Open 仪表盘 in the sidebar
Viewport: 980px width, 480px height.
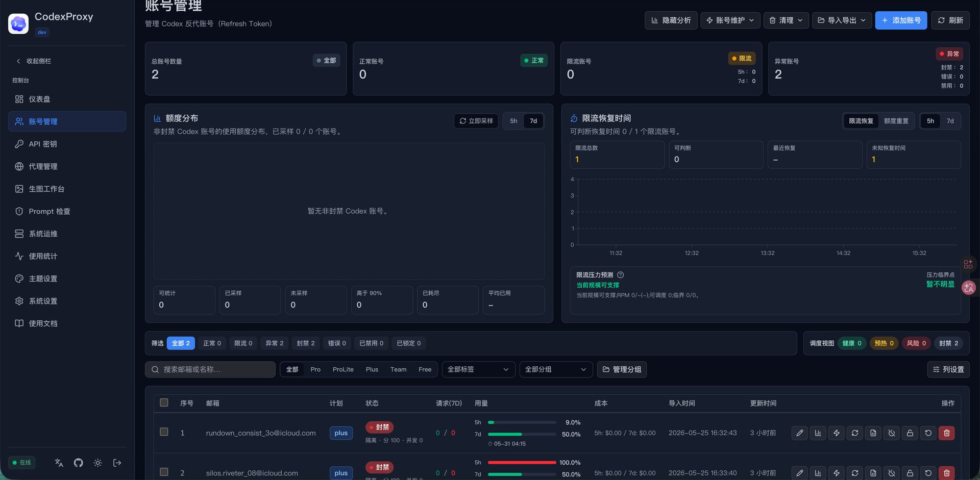pos(67,99)
